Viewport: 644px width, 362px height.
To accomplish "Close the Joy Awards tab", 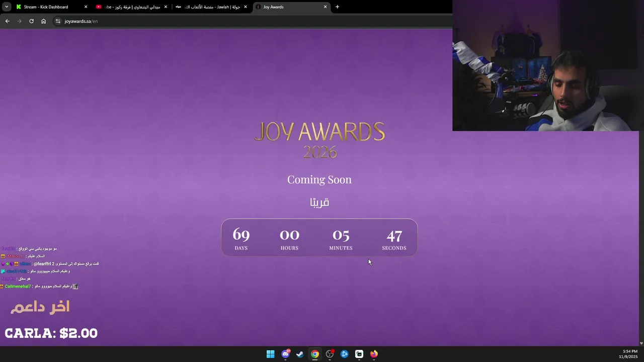I will (325, 7).
